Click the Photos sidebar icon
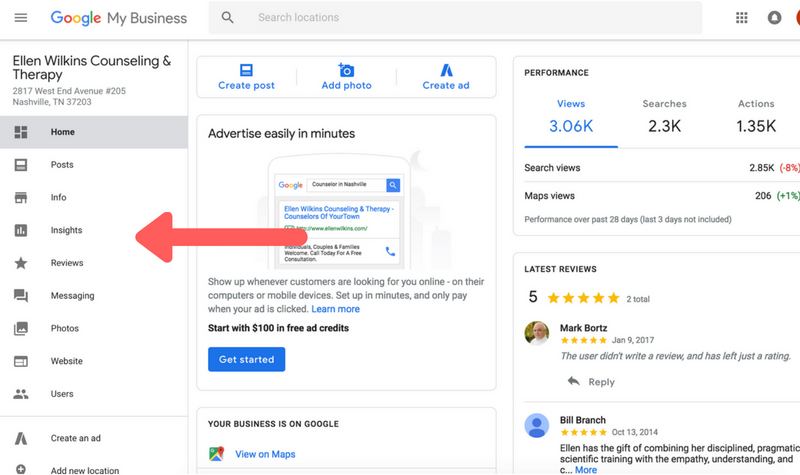800x475 pixels. point(21,329)
